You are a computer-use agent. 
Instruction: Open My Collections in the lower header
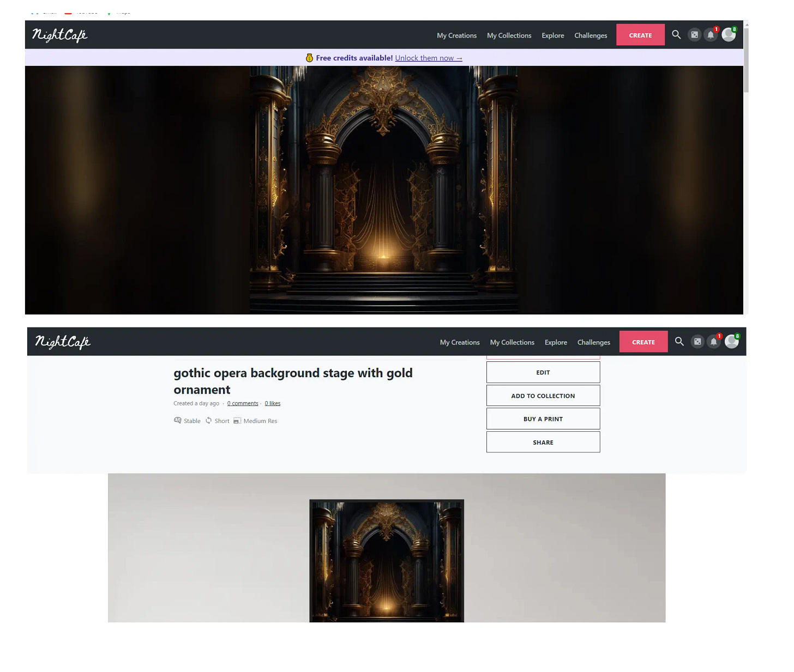[512, 342]
